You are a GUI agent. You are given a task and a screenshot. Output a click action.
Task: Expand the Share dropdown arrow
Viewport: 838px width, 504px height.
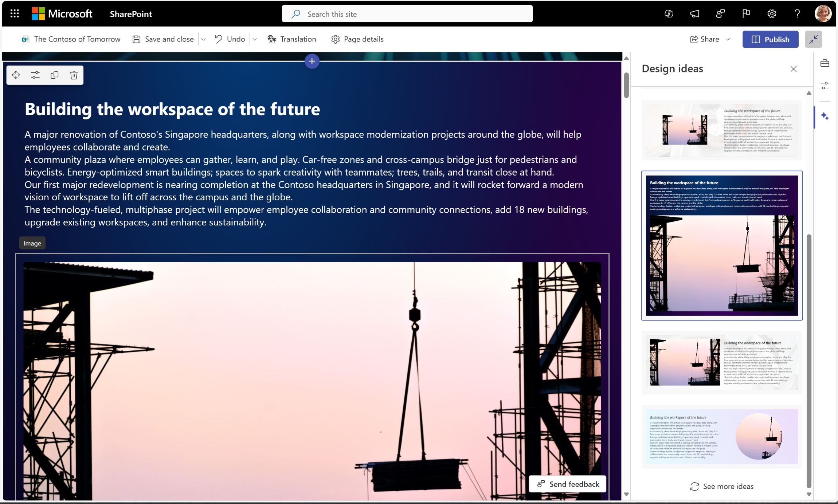click(730, 39)
